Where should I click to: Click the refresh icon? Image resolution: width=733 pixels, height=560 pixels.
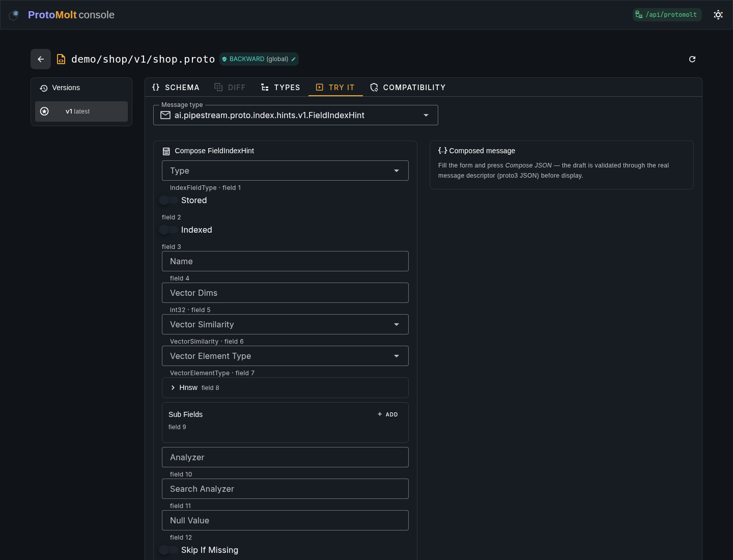[692, 59]
